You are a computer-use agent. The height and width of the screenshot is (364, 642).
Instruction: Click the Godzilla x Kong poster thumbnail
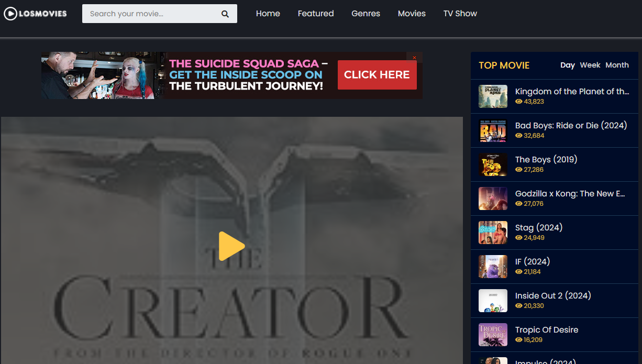(493, 198)
